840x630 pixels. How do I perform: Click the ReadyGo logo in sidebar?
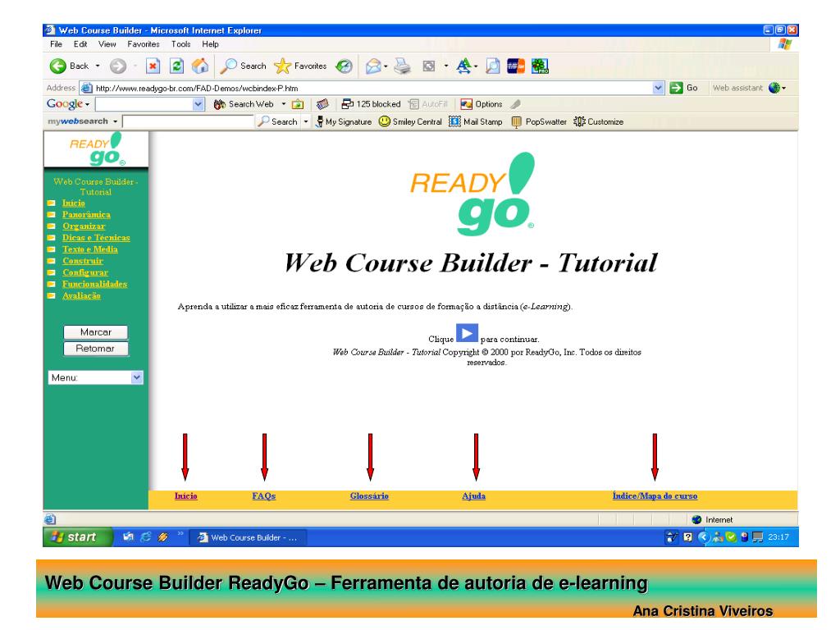pyautogui.click(x=97, y=149)
